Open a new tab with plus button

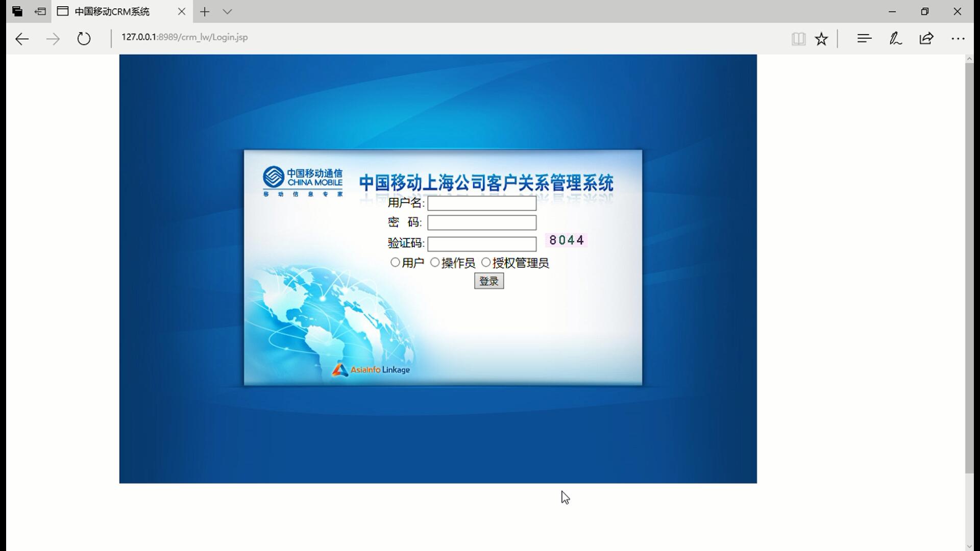pyautogui.click(x=205, y=11)
